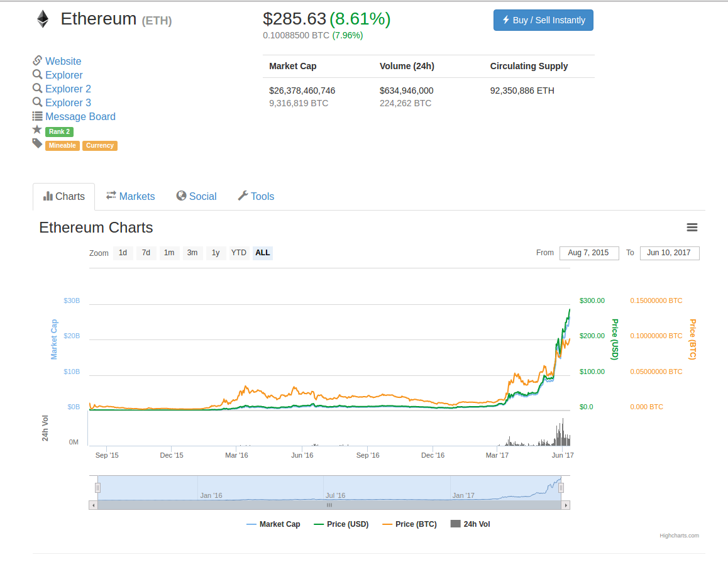Open the chart hamburger context menu
The height and width of the screenshot is (562, 728).
tap(692, 228)
